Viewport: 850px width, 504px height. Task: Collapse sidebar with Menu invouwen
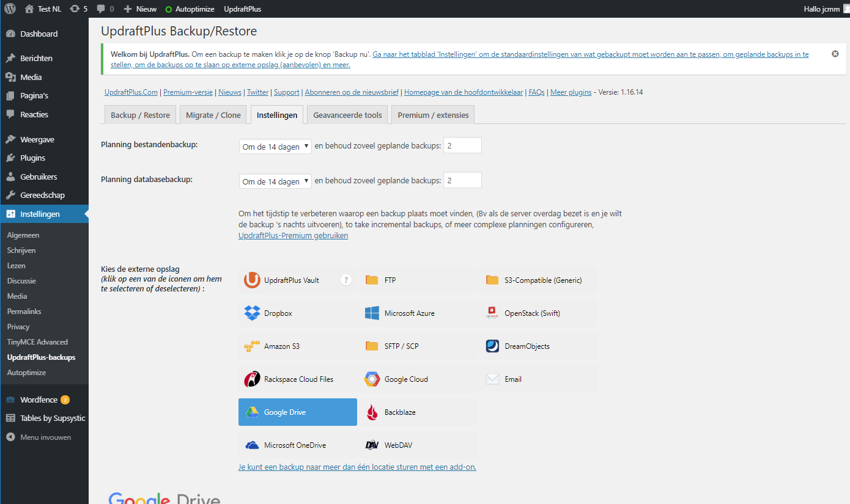click(44, 437)
